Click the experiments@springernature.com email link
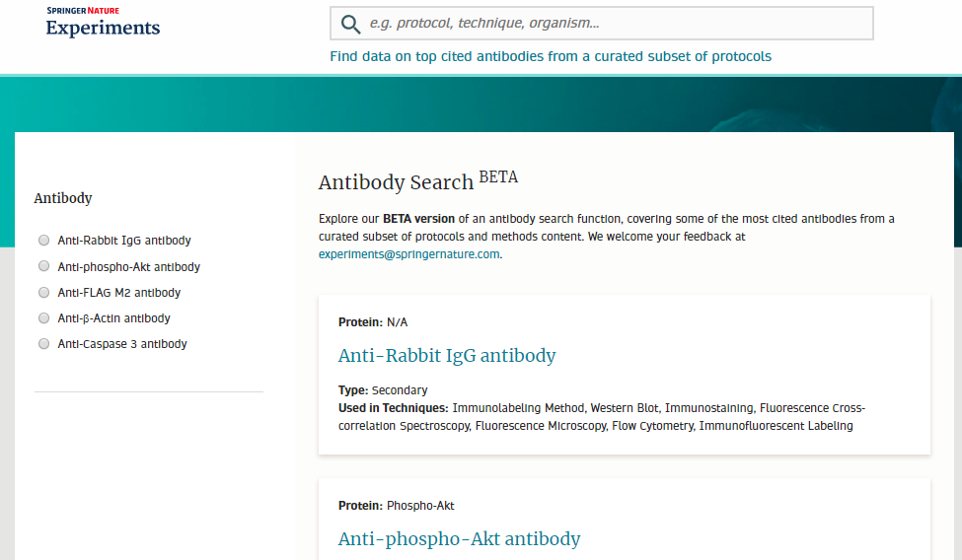Viewport: 962px width, 560px height. [x=409, y=254]
